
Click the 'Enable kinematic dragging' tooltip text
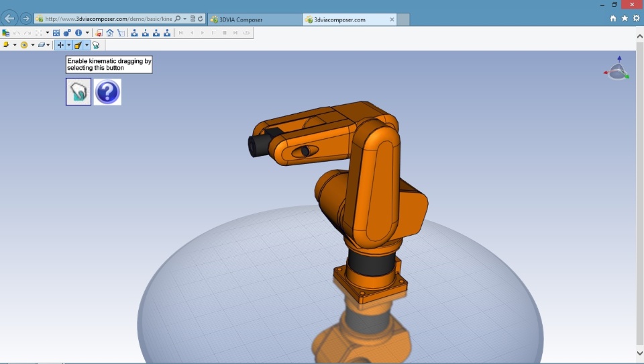pyautogui.click(x=109, y=64)
